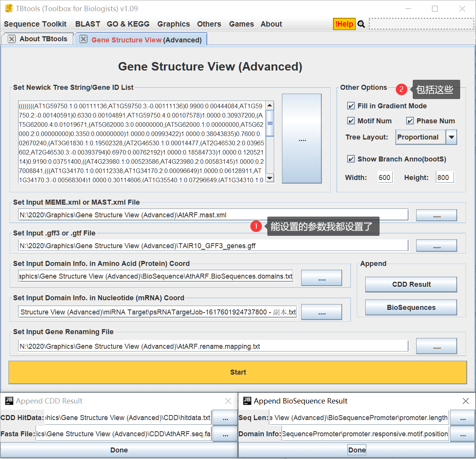This screenshot has height=459, width=476.
Task: Toggle Show Branch Anno(bootS) checkbox
Action: 351,159
